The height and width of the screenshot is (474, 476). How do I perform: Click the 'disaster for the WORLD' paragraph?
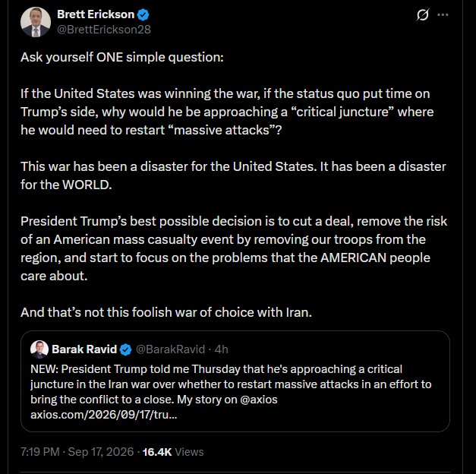233,175
